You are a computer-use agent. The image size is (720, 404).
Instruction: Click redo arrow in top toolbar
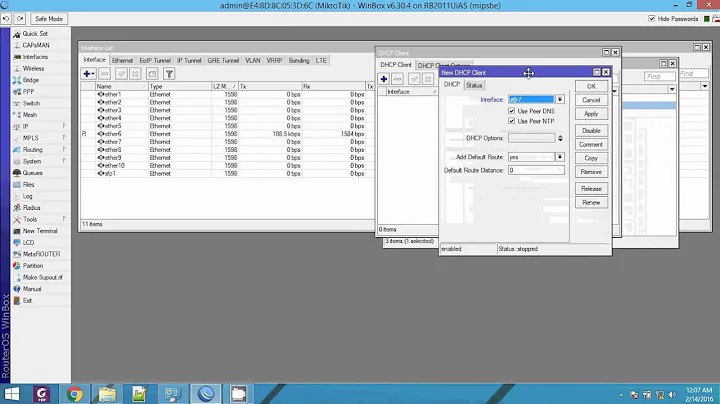(20, 19)
